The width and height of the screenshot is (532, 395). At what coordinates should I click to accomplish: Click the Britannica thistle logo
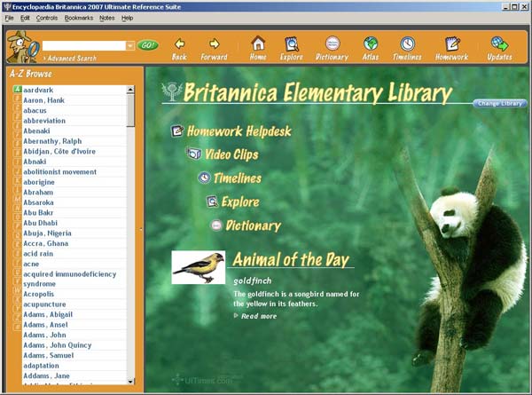click(172, 91)
